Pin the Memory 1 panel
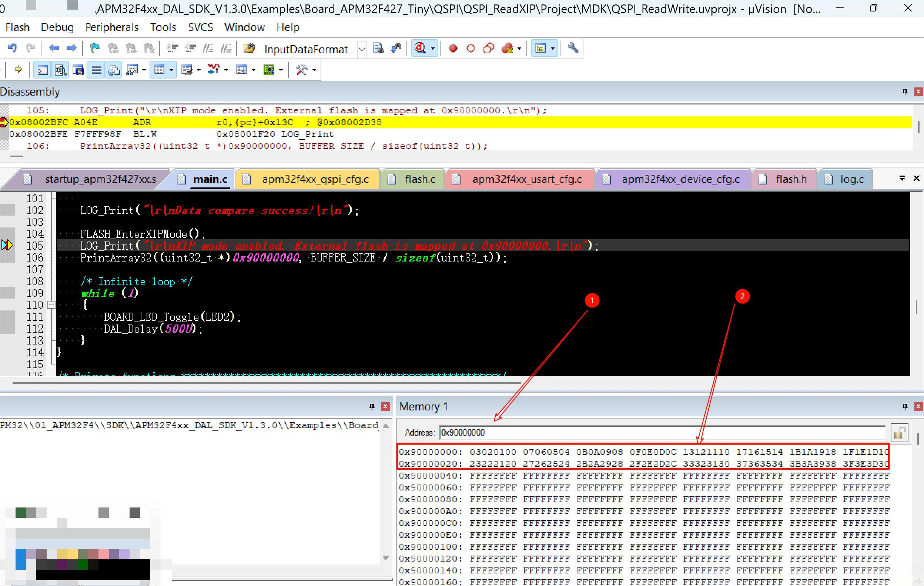 coord(905,406)
